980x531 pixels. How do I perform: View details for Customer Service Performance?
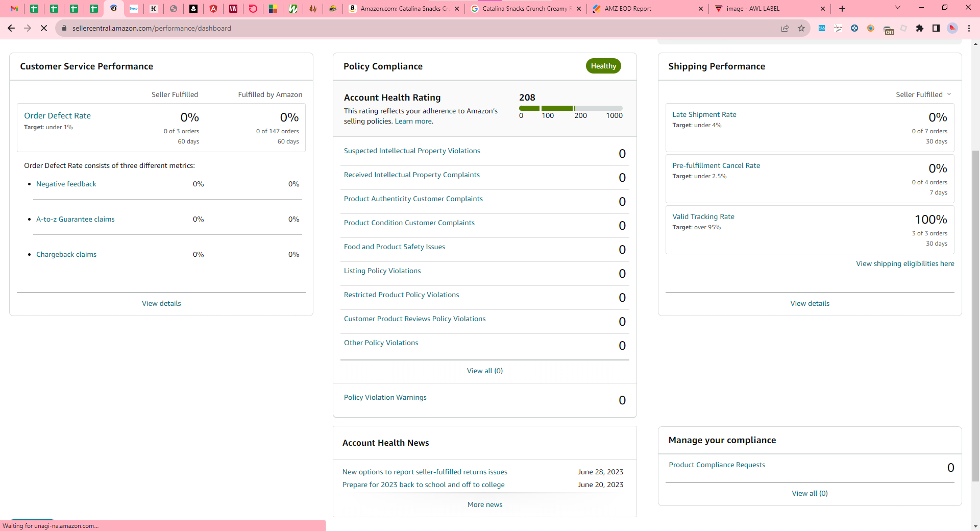pos(161,303)
